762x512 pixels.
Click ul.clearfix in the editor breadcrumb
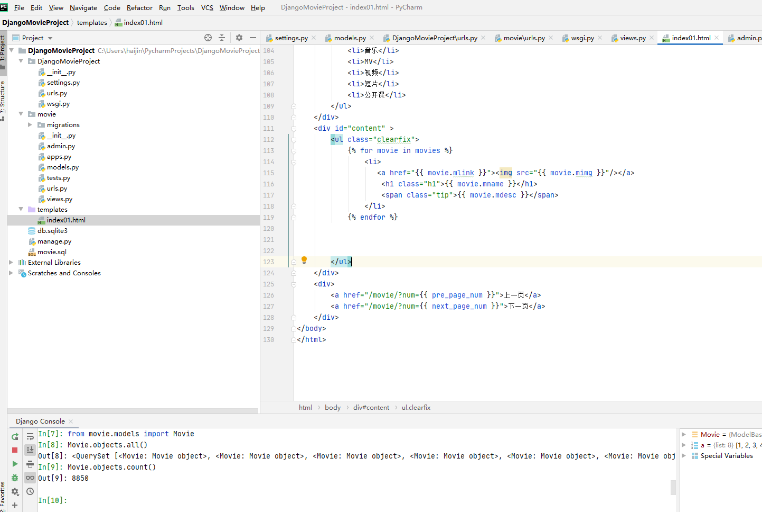416,407
